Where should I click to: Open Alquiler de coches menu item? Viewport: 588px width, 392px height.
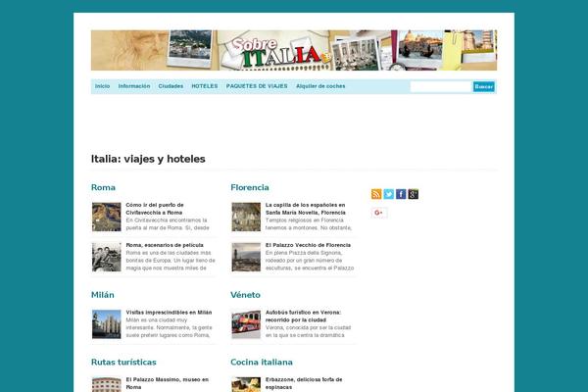tap(320, 86)
